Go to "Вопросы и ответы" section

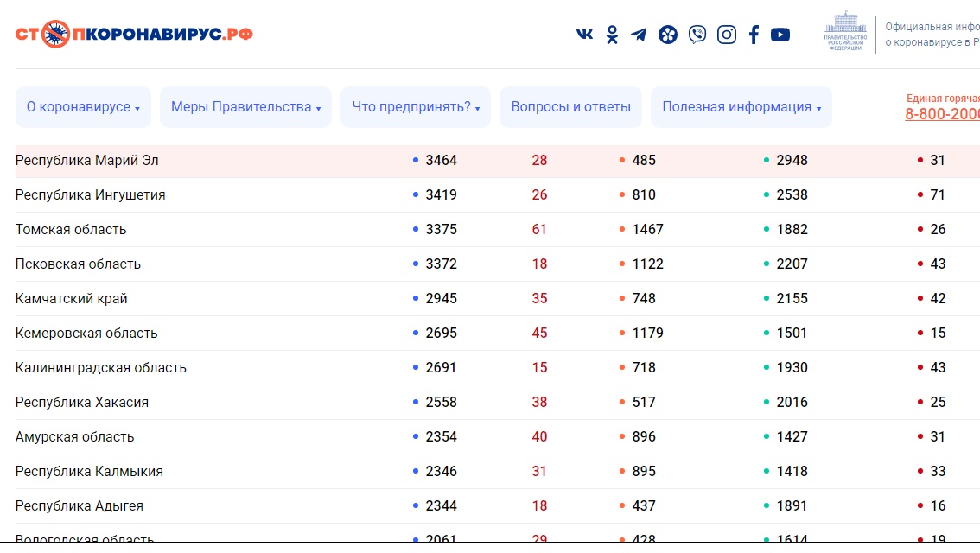pyautogui.click(x=570, y=107)
